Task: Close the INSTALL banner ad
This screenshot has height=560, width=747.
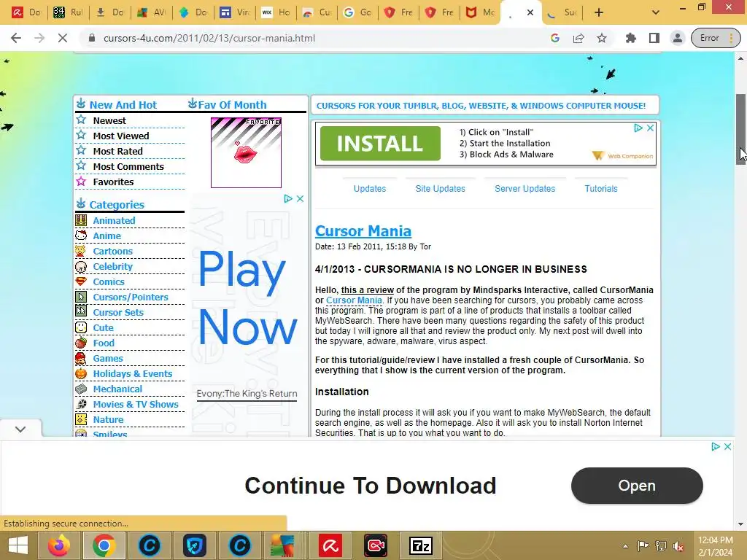Action: tap(650, 128)
